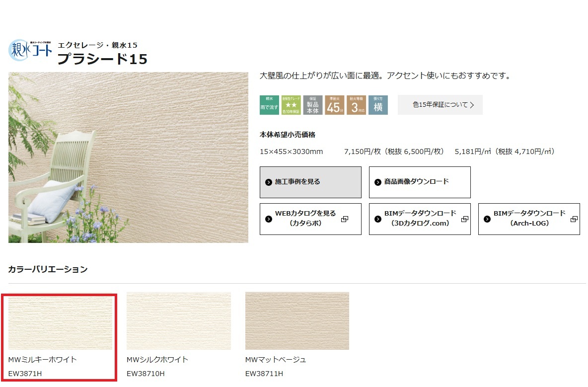Open 色15年保証について link
The height and width of the screenshot is (387, 588).
point(440,105)
